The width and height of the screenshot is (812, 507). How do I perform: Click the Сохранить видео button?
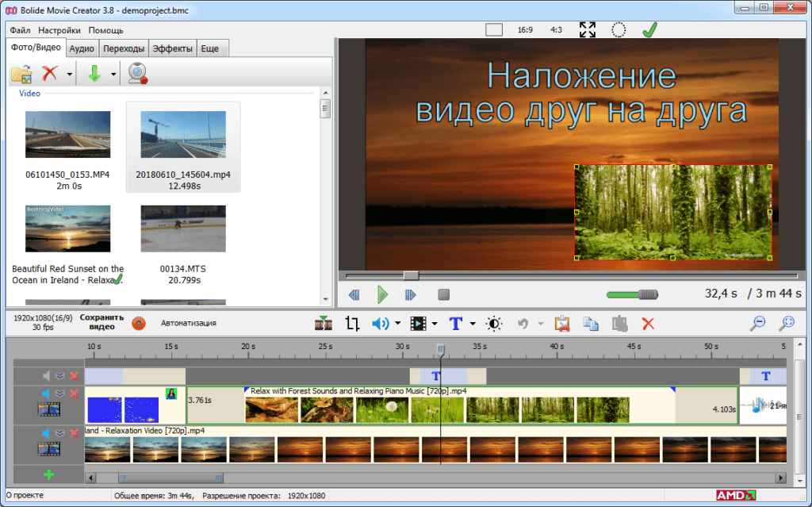103,322
